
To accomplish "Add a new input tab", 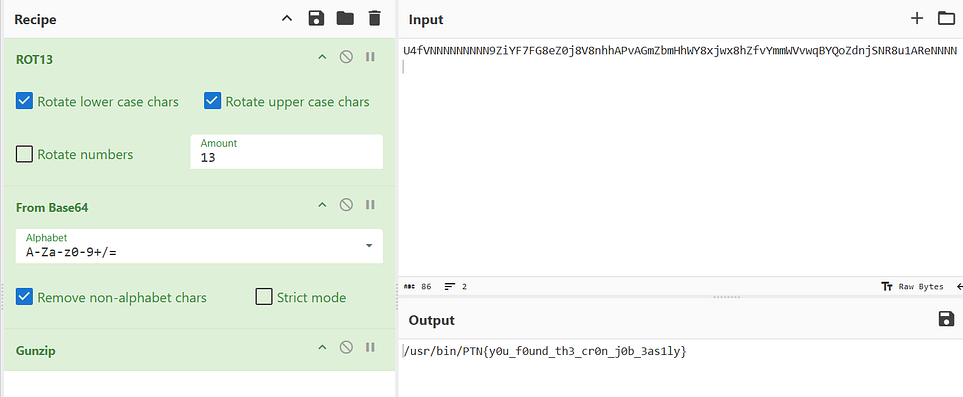I will 917,18.
